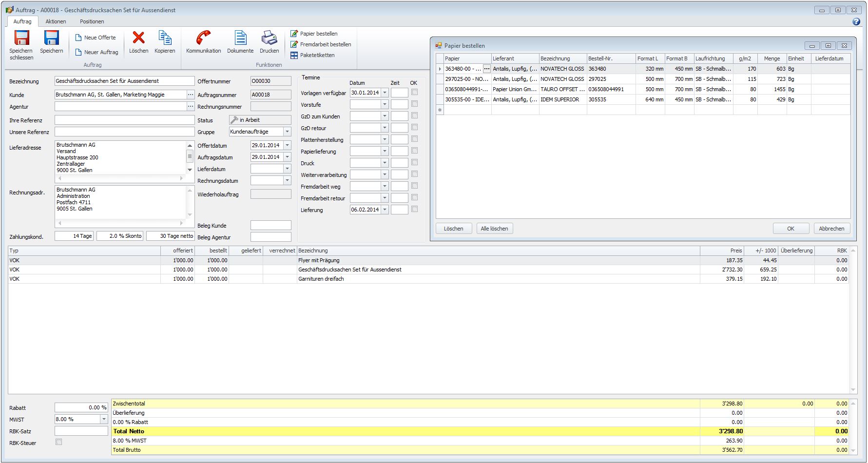Screen dimensions: 868x463
Task: Tick the OK checkbox for Lieferung
Action: (x=414, y=209)
